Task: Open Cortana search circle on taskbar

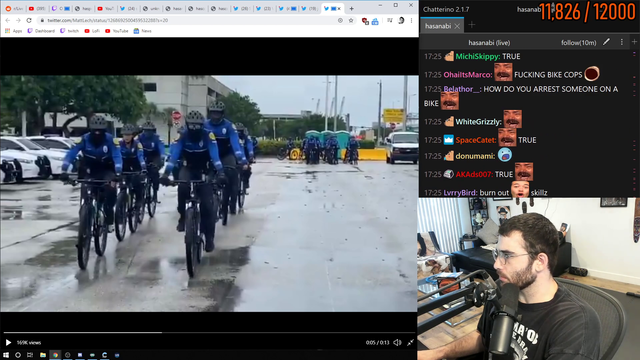Action: click(x=18, y=355)
